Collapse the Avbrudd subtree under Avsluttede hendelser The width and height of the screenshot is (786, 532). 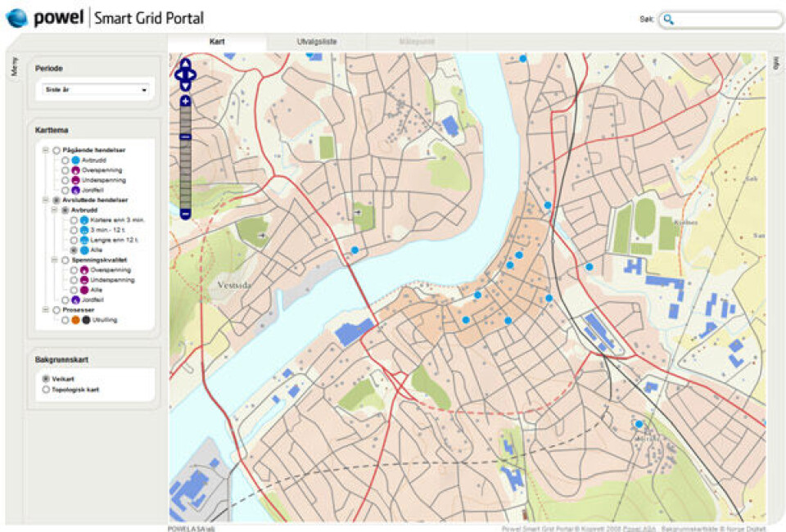pyautogui.click(x=55, y=210)
